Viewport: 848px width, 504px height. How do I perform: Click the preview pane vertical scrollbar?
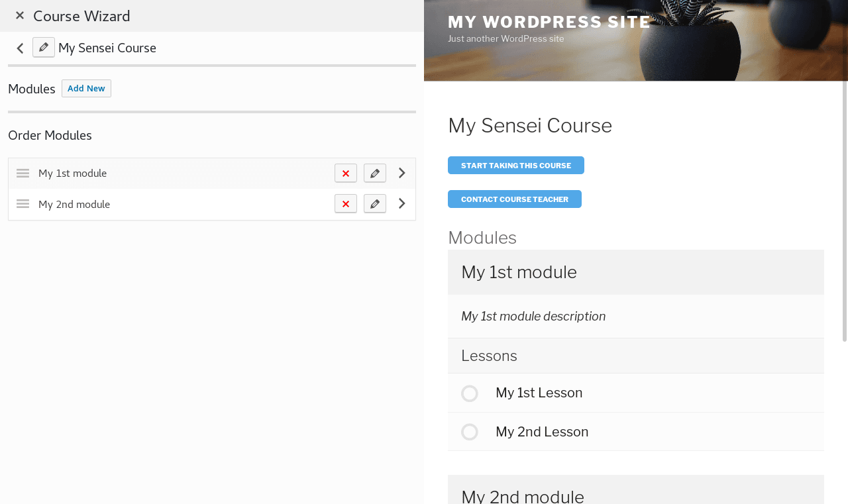844,212
